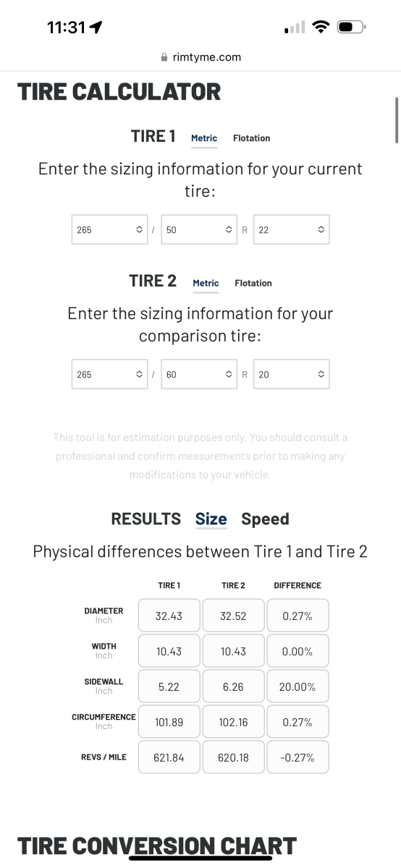The width and height of the screenshot is (401, 868).
Task: Select Metric for Tire 1
Action: pos(204,138)
